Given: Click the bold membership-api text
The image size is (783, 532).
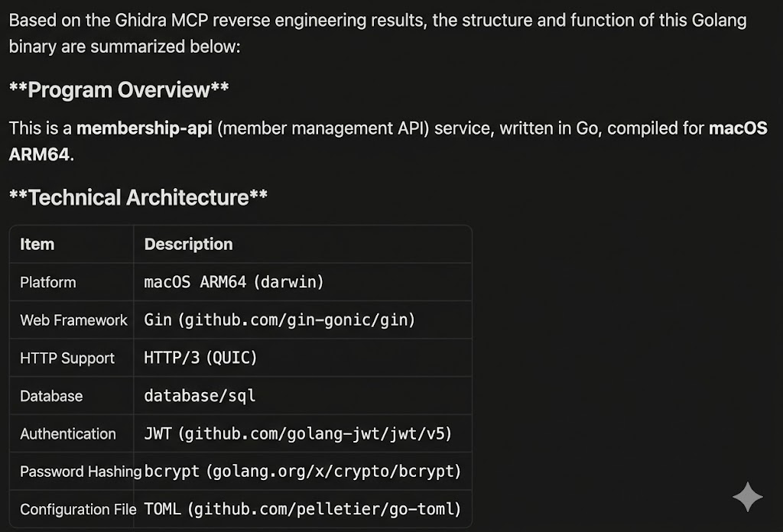Looking at the screenshot, I should pyautogui.click(x=145, y=128).
